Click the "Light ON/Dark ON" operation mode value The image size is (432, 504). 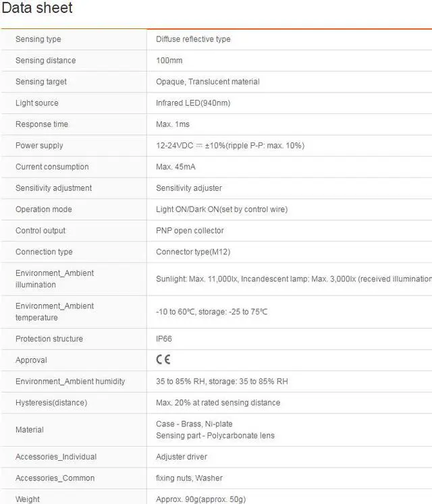coord(221,209)
